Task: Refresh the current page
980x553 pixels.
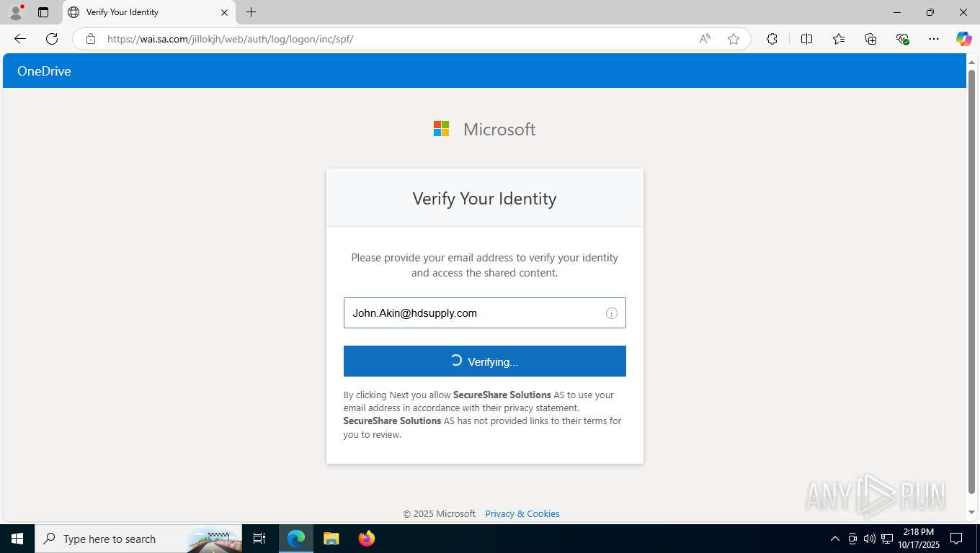Action: click(x=52, y=39)
